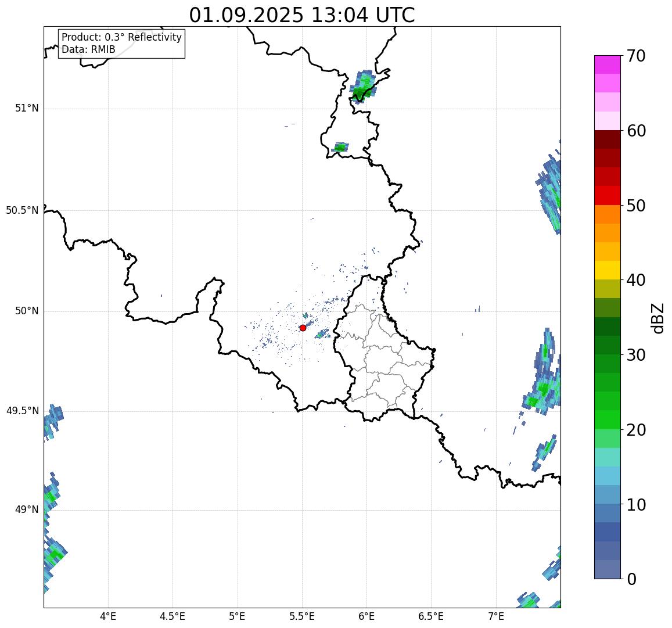Click the small green echo just below 51°N
This screenshot has width=672, height=628.
[x=340, y=148]
